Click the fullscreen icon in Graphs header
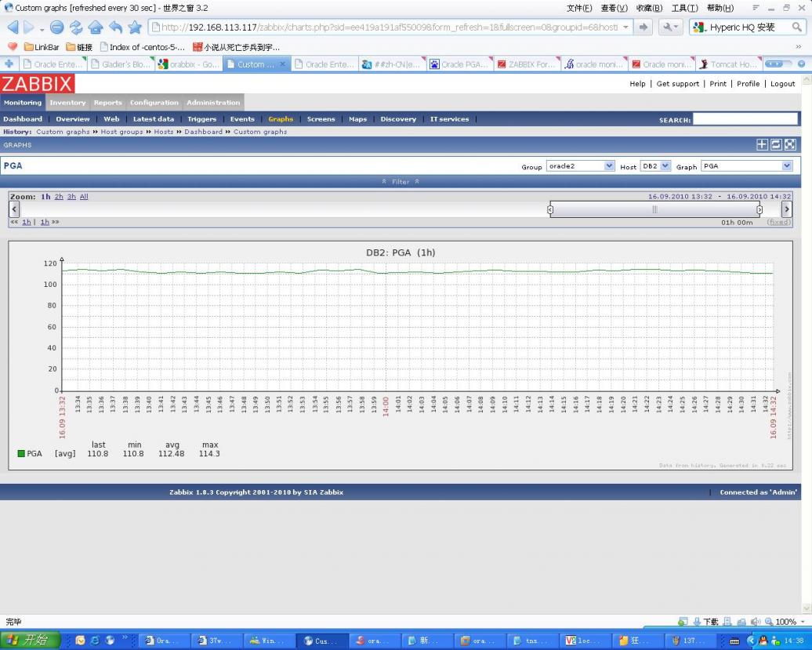This screenshot has width=812, height=650. 790,144
